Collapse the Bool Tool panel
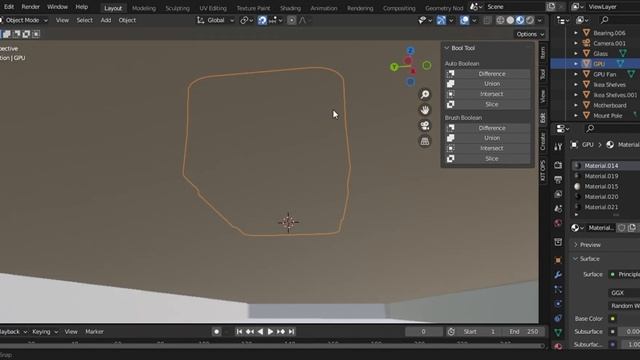This screenshot has width=640, height=360. pyautogui.click(x=447, y=48)
